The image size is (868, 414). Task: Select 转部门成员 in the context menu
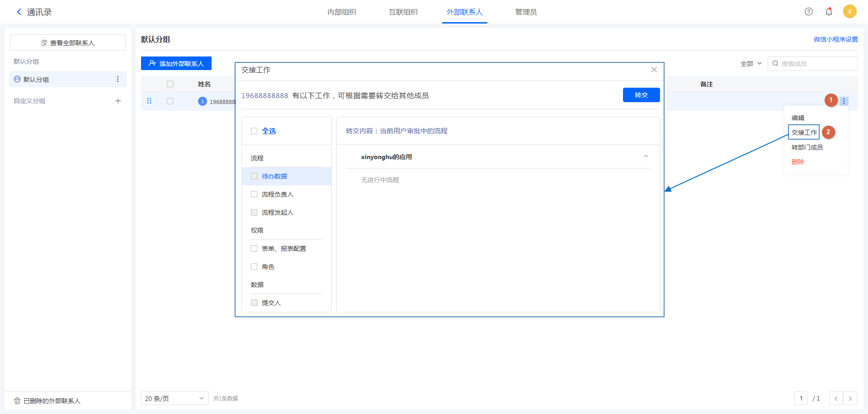807,147
